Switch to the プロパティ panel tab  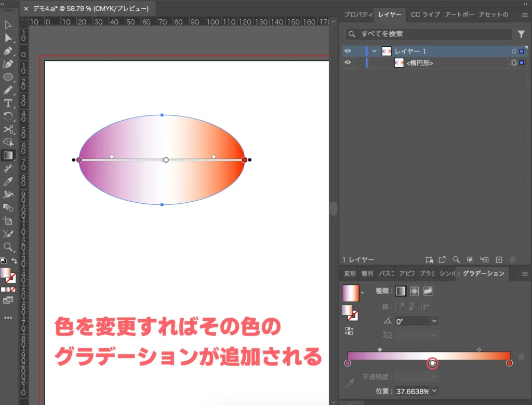358,15
